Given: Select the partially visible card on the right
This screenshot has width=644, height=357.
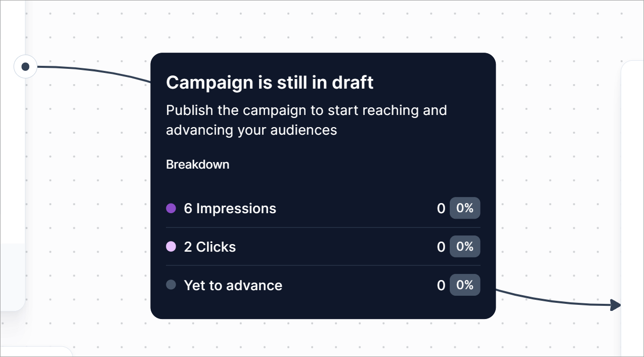Looking at the screenshot, I should point(632,203).
